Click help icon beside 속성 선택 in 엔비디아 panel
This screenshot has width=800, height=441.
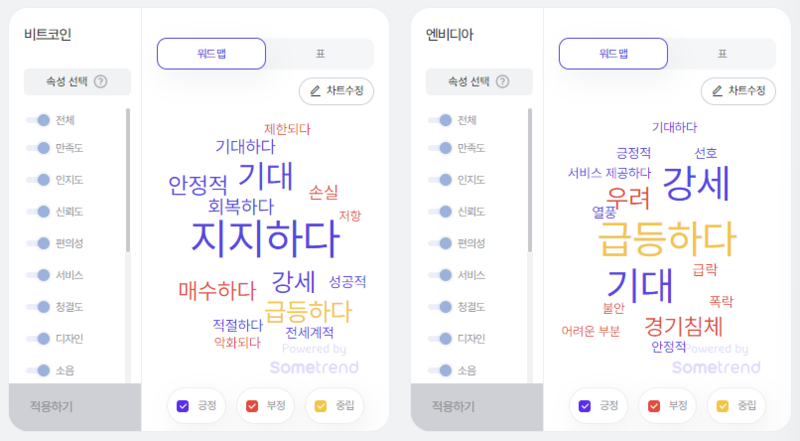pyautogui.click(x=503, y=82)
